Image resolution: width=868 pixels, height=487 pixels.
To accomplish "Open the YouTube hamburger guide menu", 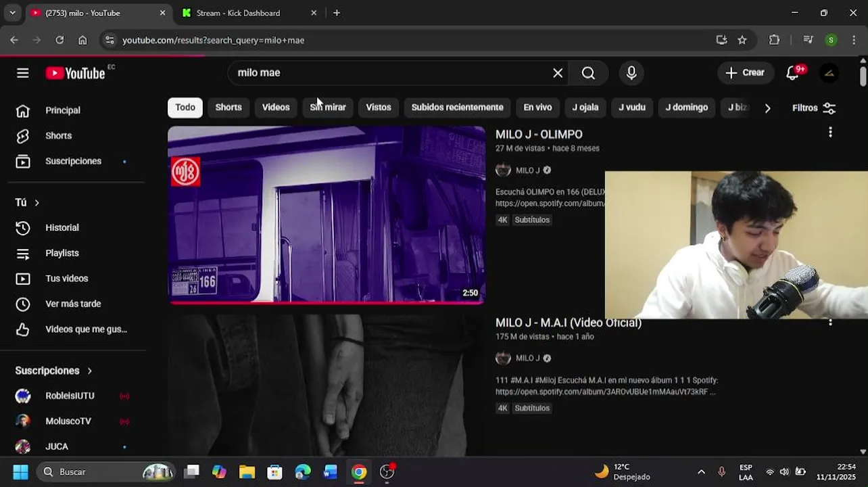I will (x=22, y=73).
